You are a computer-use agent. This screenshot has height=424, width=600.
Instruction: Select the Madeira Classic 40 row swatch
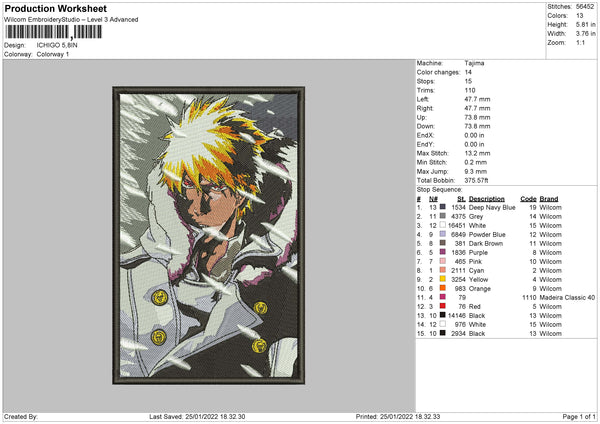442,297
